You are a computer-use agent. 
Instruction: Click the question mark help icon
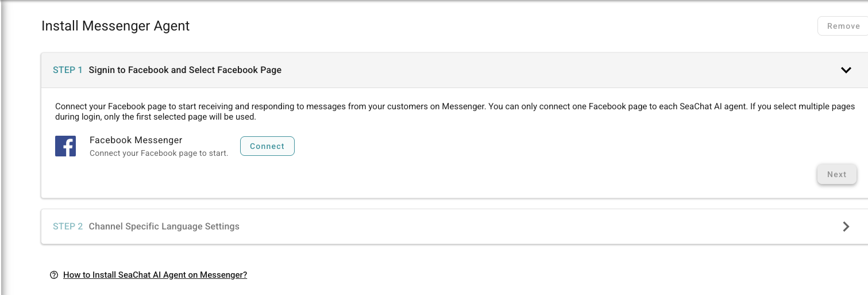click(x=54, y=275)
